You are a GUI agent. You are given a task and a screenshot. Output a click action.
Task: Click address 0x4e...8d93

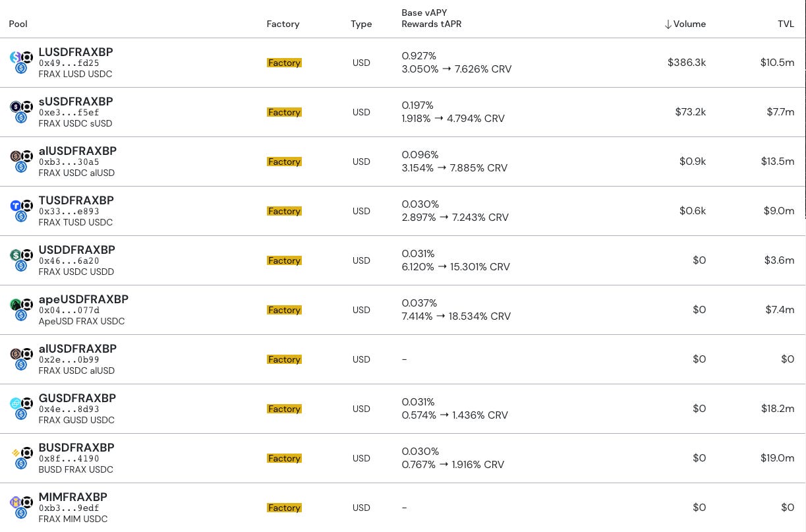[x=69, y=409]
